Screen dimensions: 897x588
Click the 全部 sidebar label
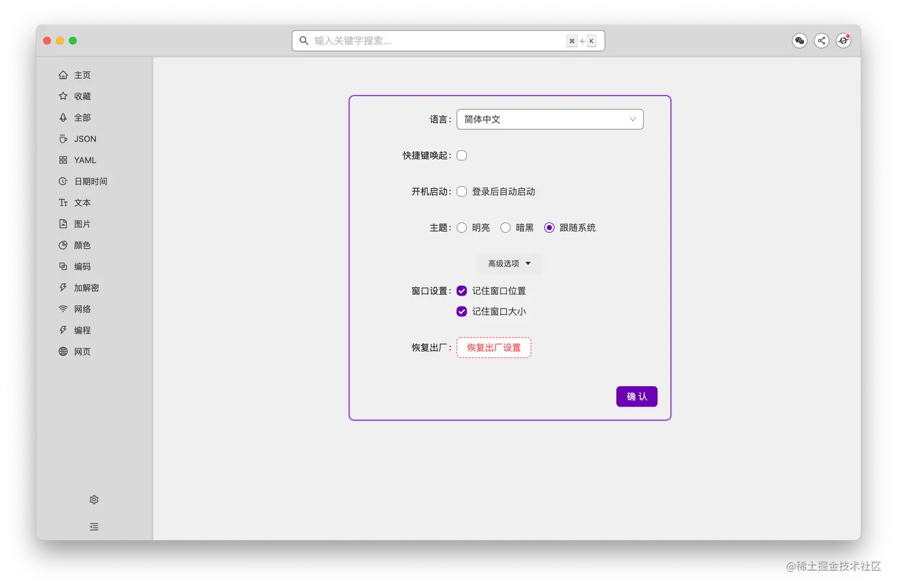pyautogui.click(x=82, y=117)
